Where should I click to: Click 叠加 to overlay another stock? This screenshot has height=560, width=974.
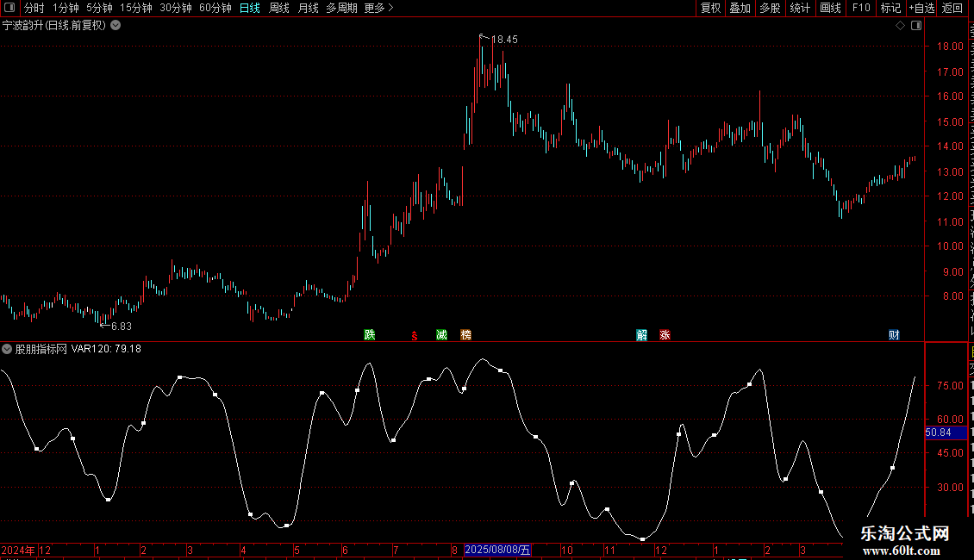(740, 8)
